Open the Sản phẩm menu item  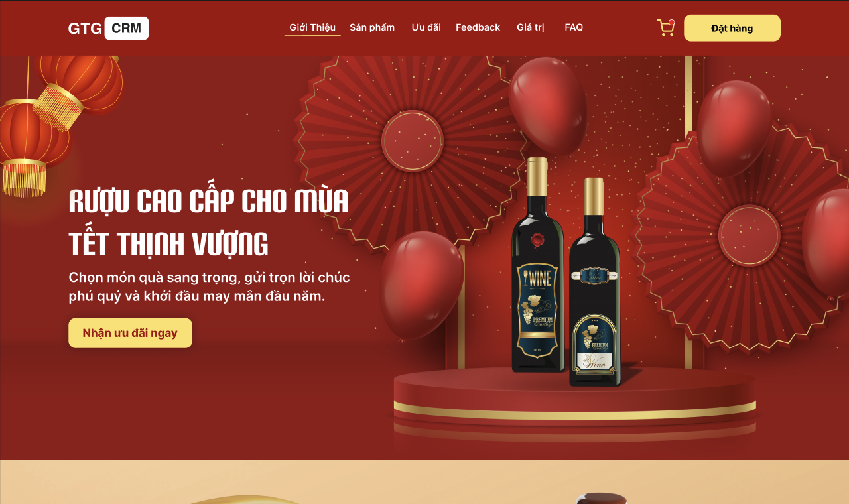(372, 27)
